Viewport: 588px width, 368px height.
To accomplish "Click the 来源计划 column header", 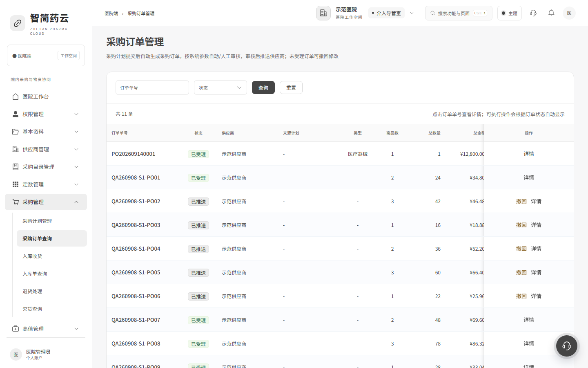I will tap(291, 133).
